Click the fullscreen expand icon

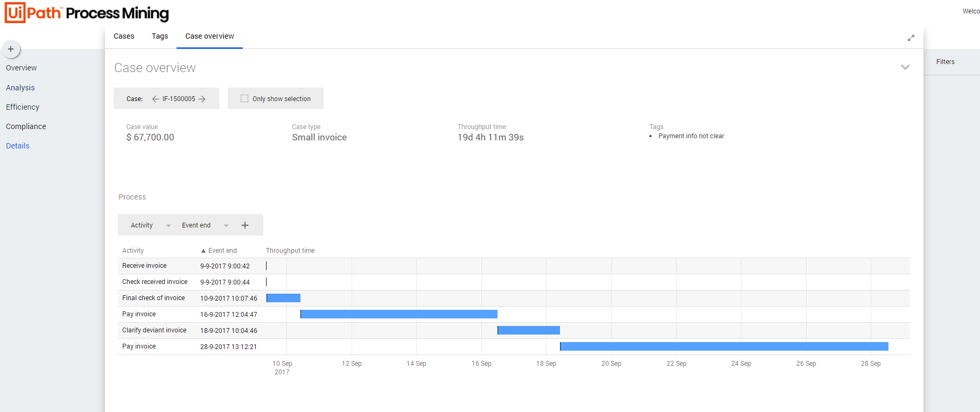click(x=911, y=38)
